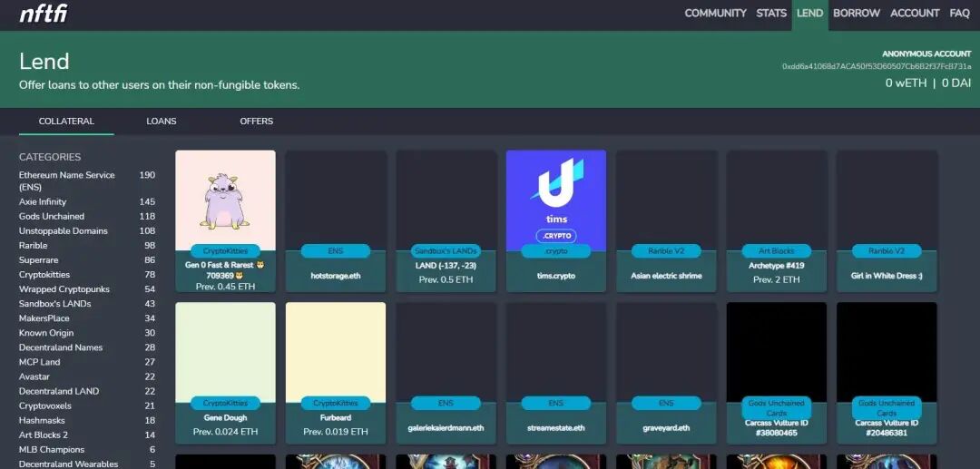Image resolution: width=980 pixels, height=469 pixels.
Task: Filter by Art Blocks 2 category
Action: (87, 435)
